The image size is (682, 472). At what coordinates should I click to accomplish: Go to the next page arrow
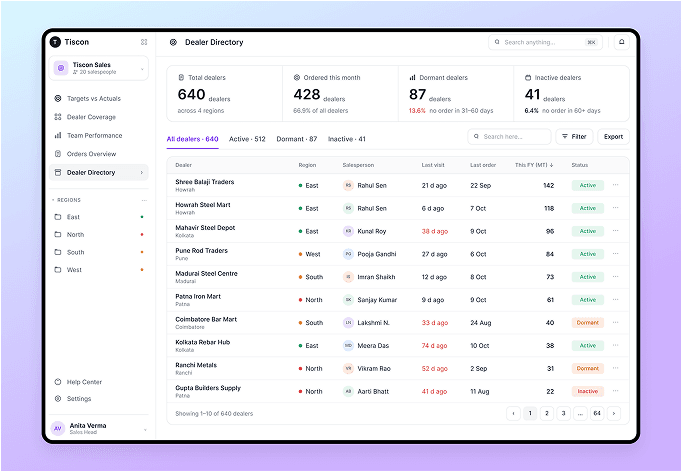click(614, 413)
